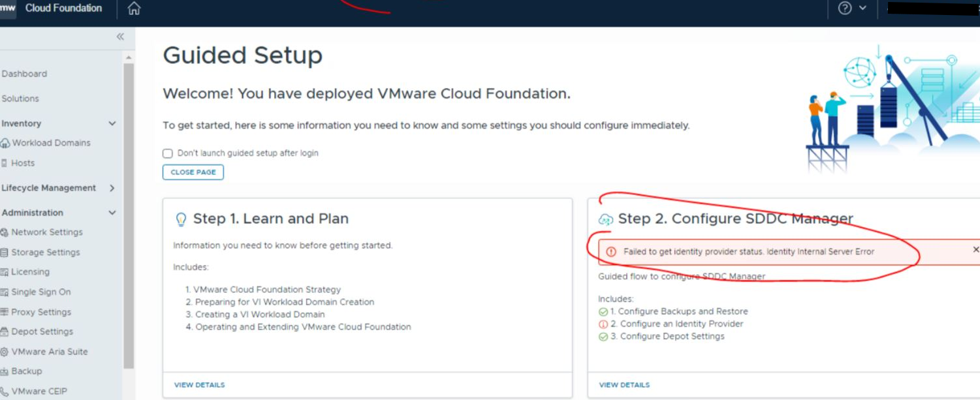
Task: Click the sidebar vertical scrollbar
Action: (129, 215)
